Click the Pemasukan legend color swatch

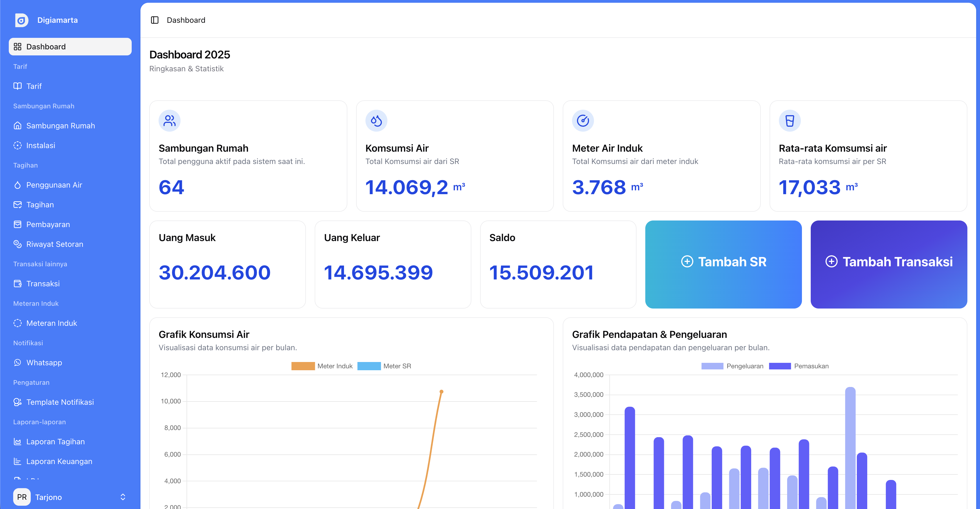click(779, 366)
